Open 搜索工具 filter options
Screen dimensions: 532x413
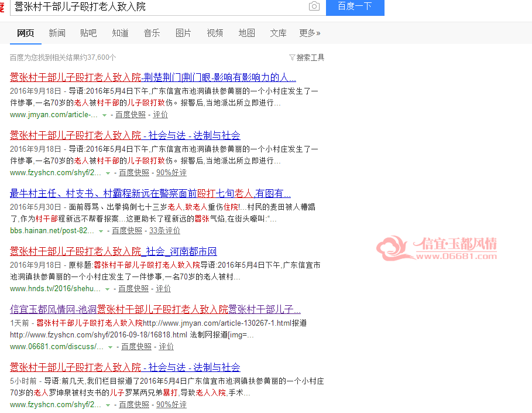[310, 58]
